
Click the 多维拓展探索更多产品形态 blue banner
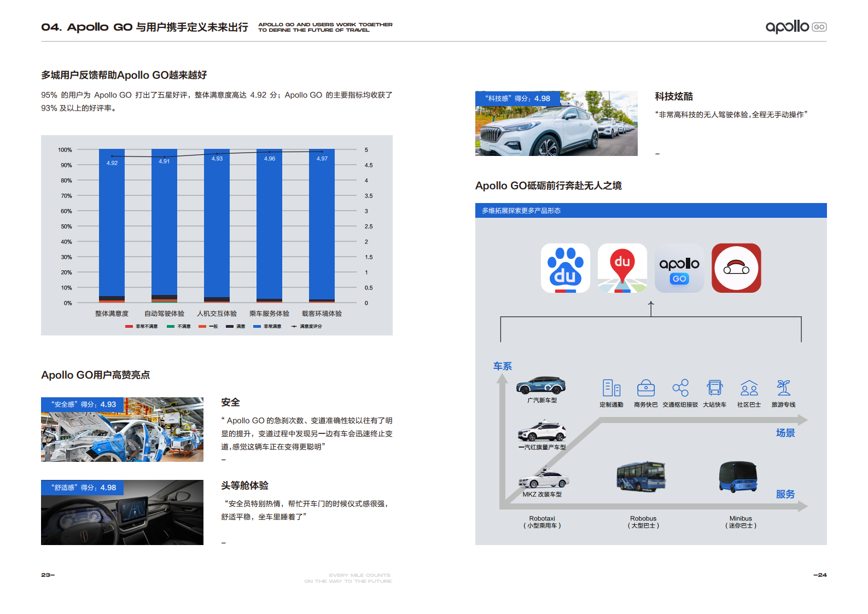[x=651, y=210]
